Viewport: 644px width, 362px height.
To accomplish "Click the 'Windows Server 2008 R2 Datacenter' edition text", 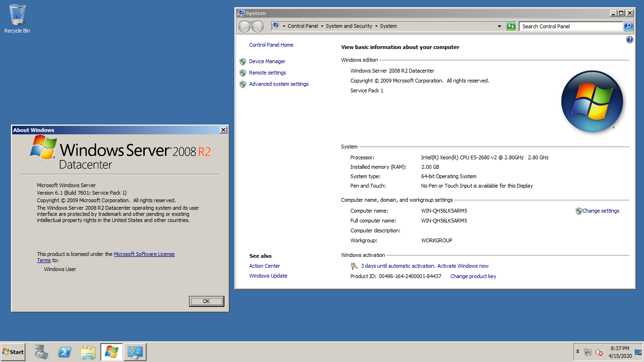I will (392, 71).
